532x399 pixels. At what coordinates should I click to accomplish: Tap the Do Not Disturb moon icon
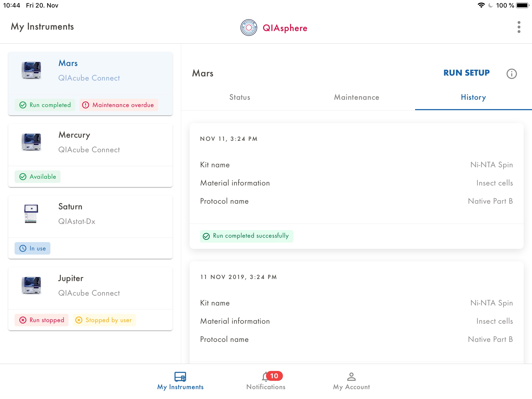pyautogui.click(x=491, y=5)
